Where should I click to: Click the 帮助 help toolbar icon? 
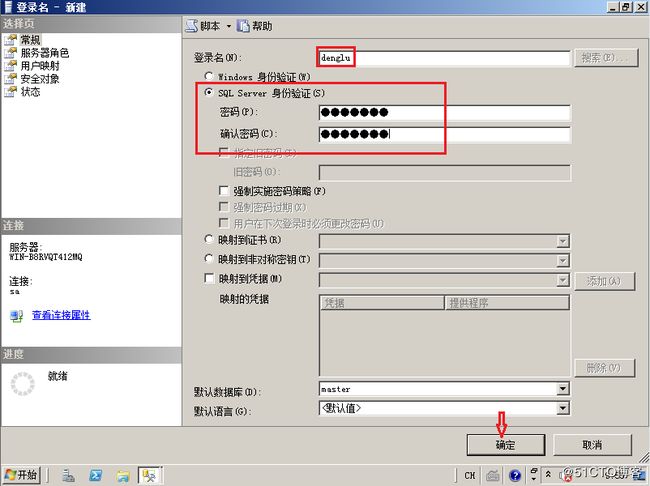(243, 26)
